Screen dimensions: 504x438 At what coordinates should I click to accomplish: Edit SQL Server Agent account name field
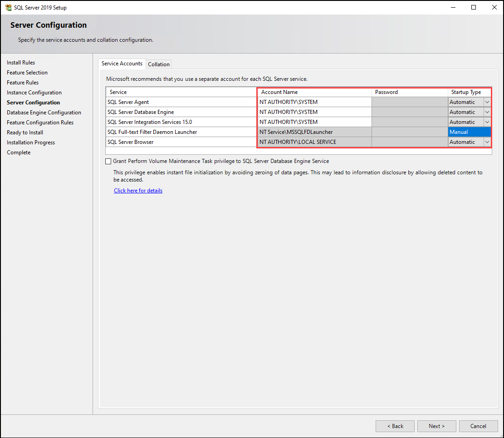pyautogui.click(x=315, y=102)
